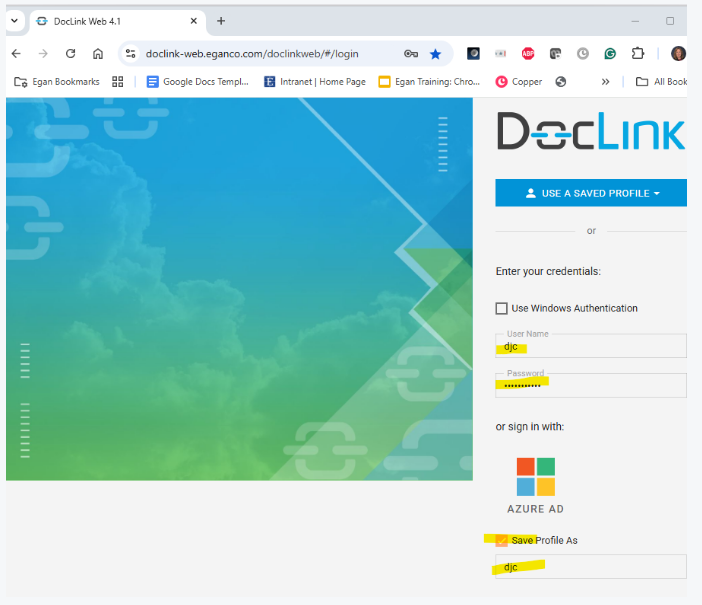Click the small gray extension icon before ABP

coord(501,54)
